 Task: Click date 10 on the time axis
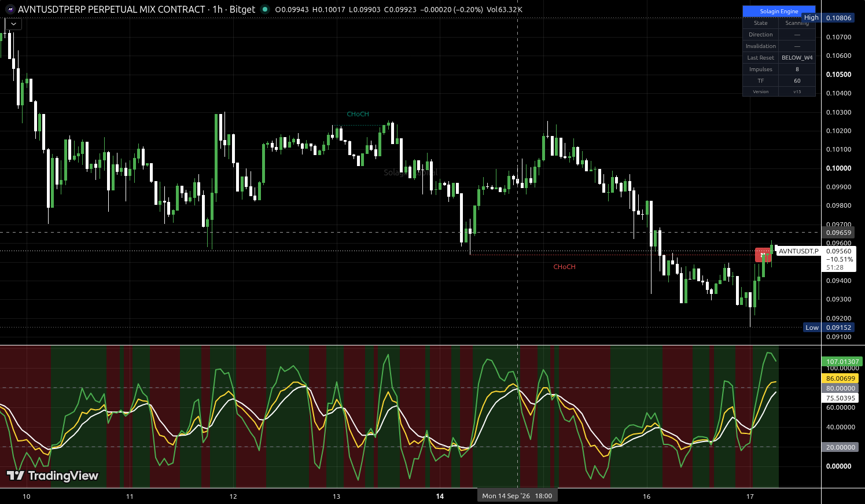[26, 496]
